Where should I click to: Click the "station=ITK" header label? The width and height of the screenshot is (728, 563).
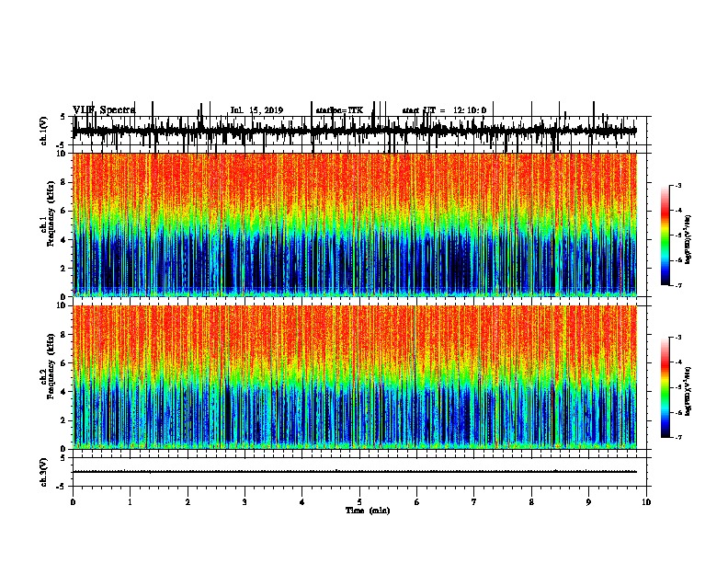(x=339, y=110)
